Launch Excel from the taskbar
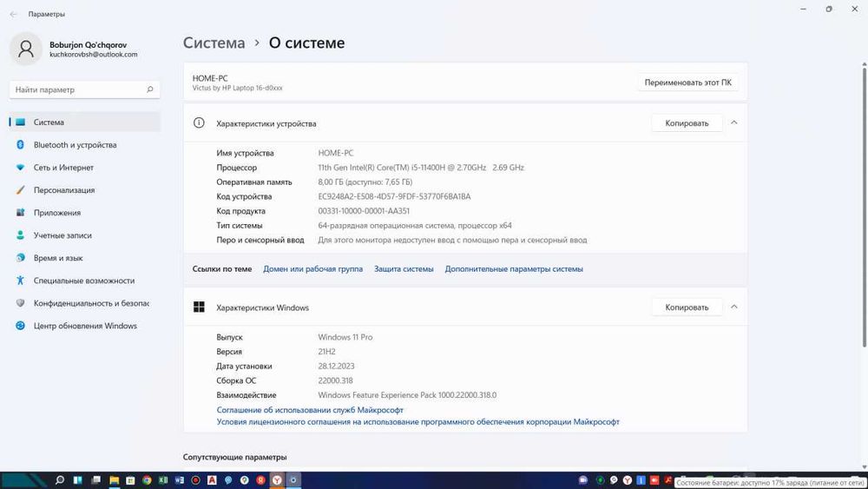This screenshot has height=489, width=868. (163, 480)
